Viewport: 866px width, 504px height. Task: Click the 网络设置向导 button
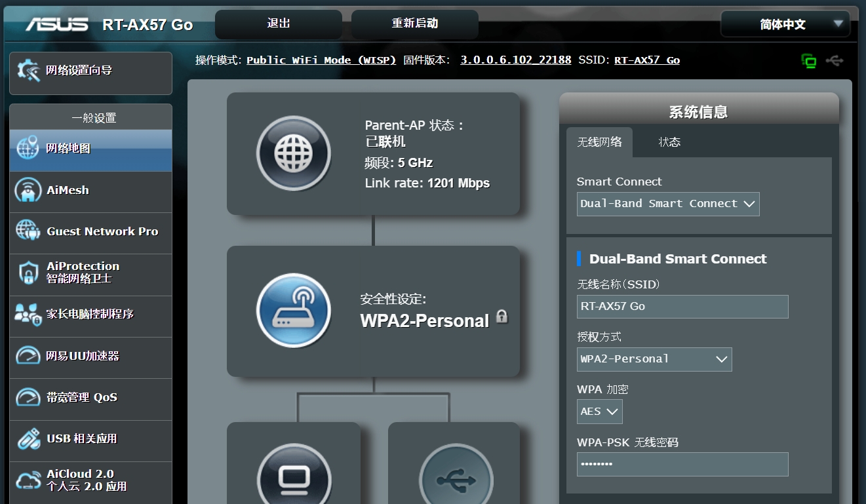click(90, 73)
